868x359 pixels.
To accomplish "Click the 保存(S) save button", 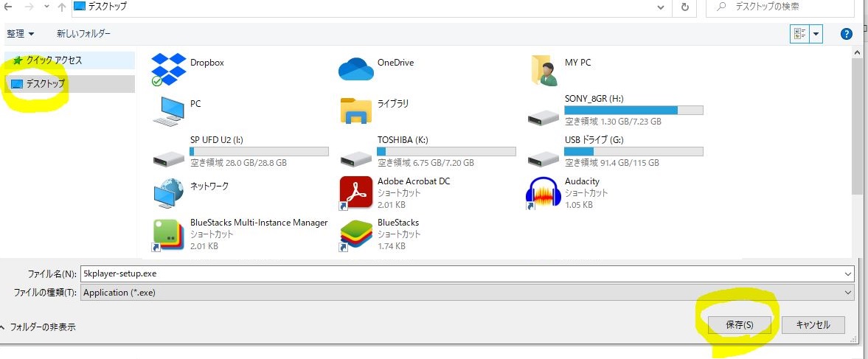I will 738,325.
